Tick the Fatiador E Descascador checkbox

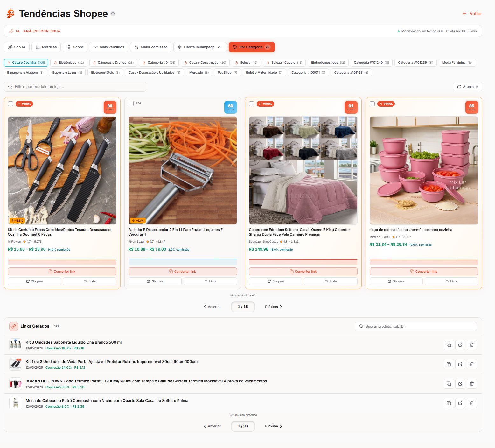pos(131,103)
